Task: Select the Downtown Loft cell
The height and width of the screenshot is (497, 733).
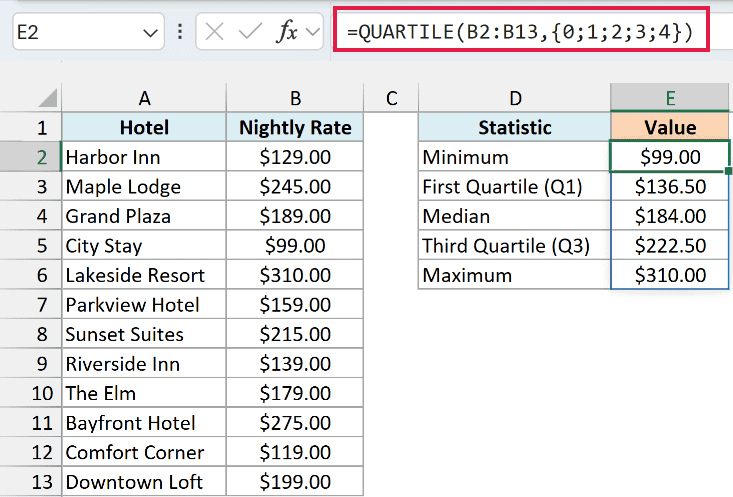Action: tap(144, 482)
